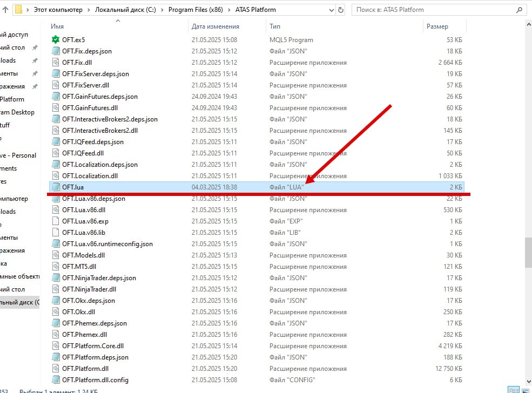Select file name OFT.Phemex.dll

[84, 335]
